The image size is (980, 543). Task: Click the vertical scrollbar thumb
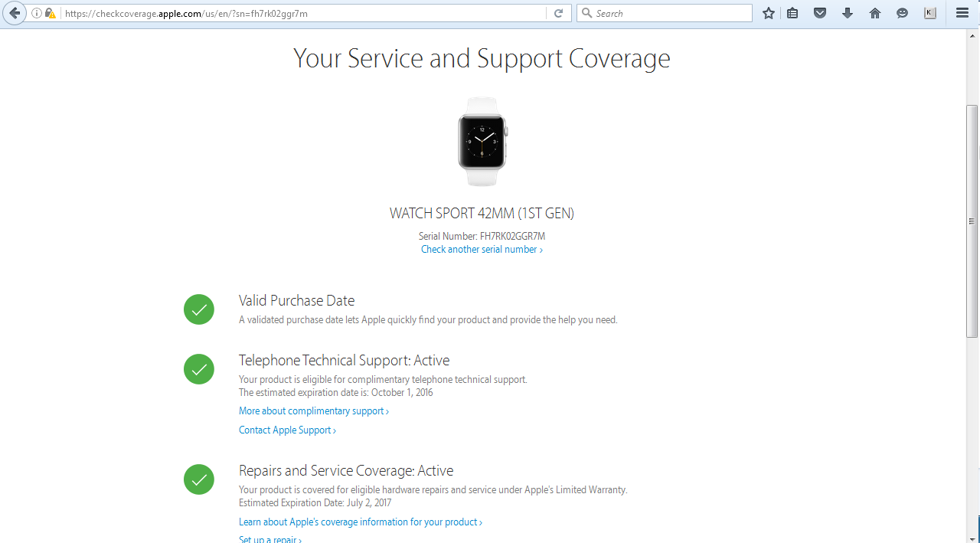[x=972, y=221]
